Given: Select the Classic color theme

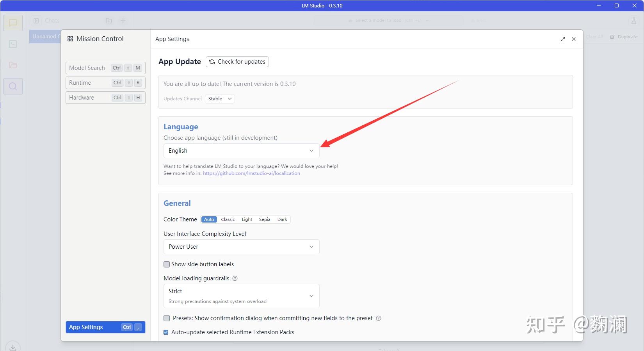Looking at the screenshot, I should (x=228, y=219).
